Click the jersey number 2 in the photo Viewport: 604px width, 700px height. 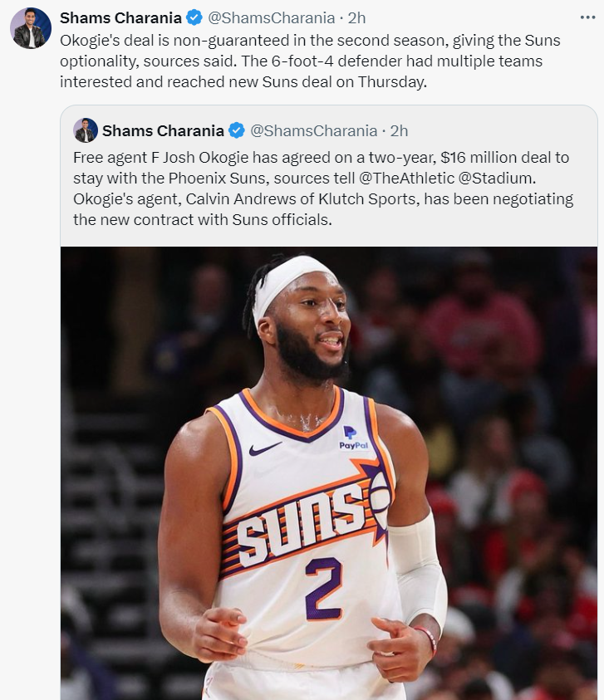pos(324,589)
